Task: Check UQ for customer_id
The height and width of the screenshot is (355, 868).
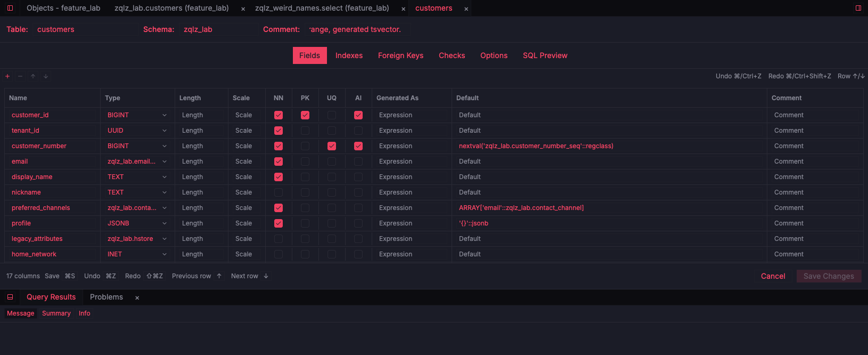Action: tap(332, 115)
